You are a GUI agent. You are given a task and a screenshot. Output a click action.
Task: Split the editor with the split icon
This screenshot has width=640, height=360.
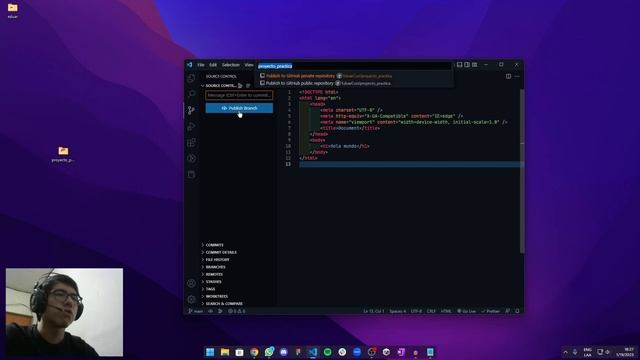pyautogui.click(x=508, y=76)
